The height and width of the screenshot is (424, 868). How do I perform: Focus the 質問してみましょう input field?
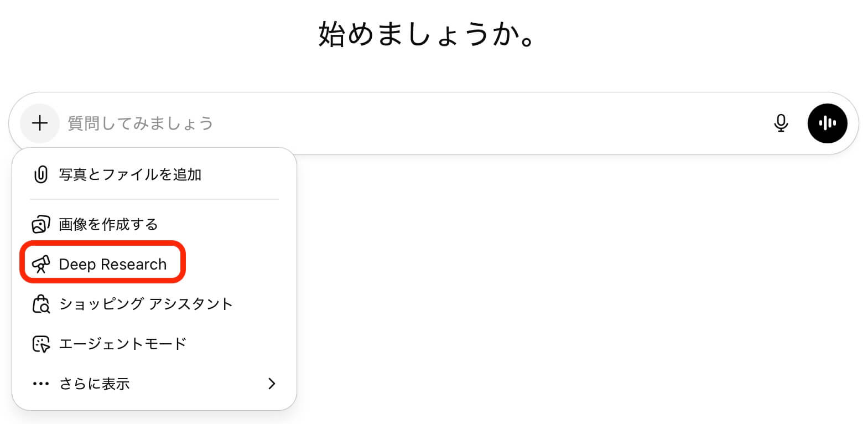[x=387, y=123]
